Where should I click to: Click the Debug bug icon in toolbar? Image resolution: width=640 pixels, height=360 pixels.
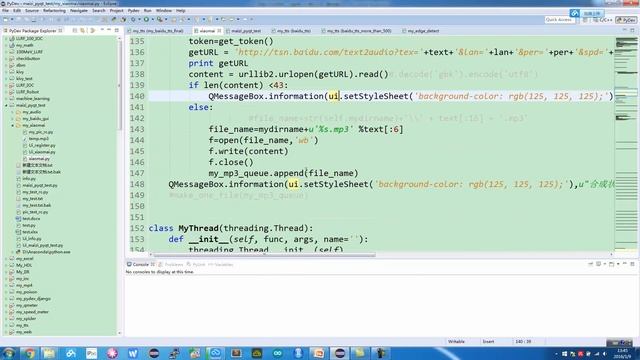[x=133, y=19]
